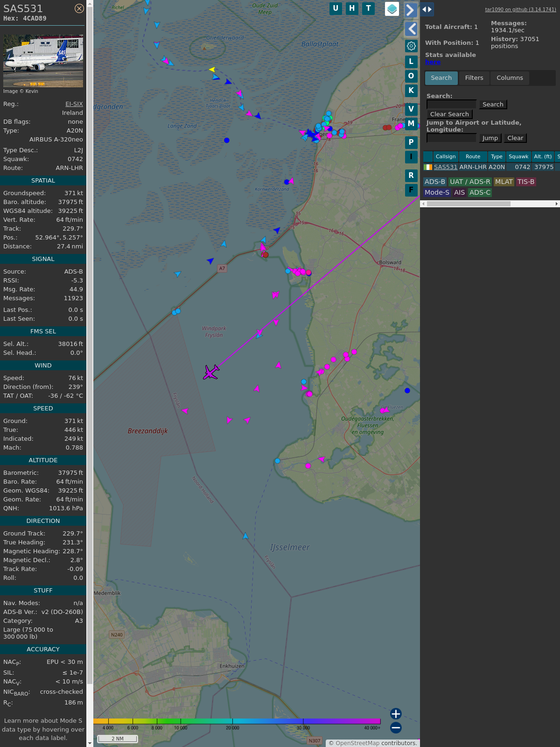Click the N240 road marker on map
Viewport: 560px width, 747px height.
(x=117, y=634)
